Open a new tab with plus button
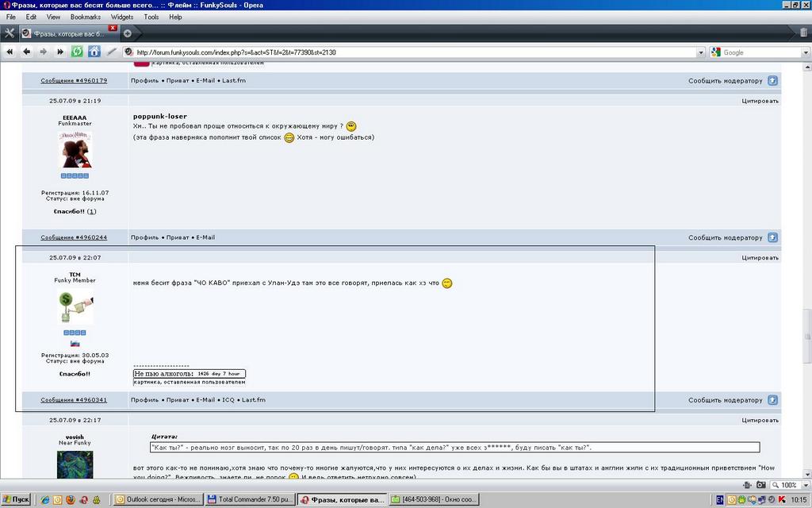The image size is (812, 508). [x=128, y=33]
